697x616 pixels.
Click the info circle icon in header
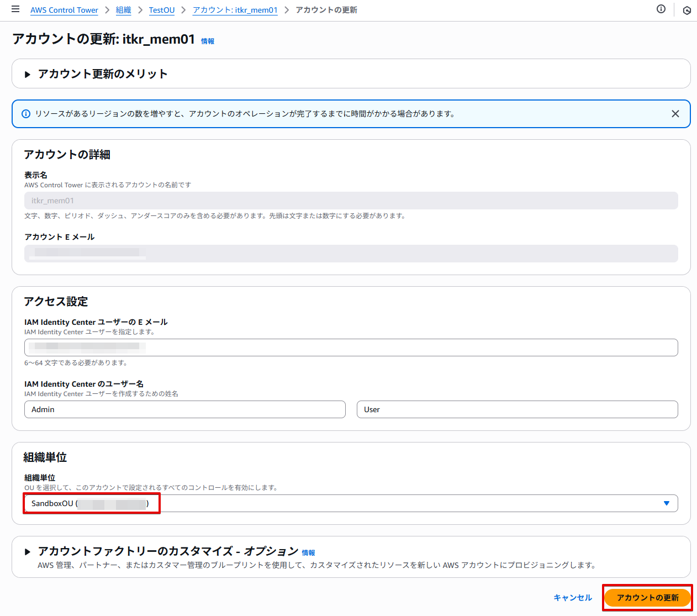coord(661,9)
